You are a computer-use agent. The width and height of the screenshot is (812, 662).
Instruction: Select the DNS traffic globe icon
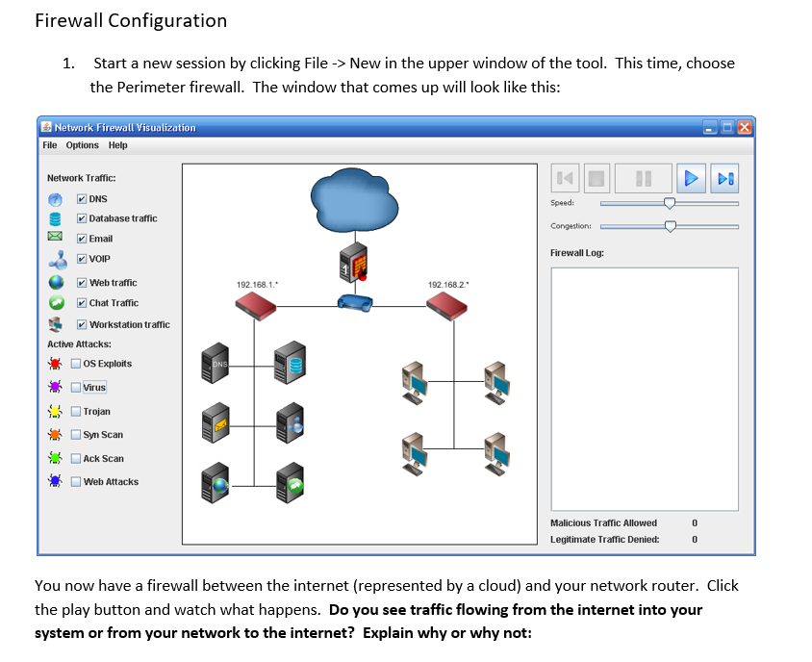(x=56, y=198)
